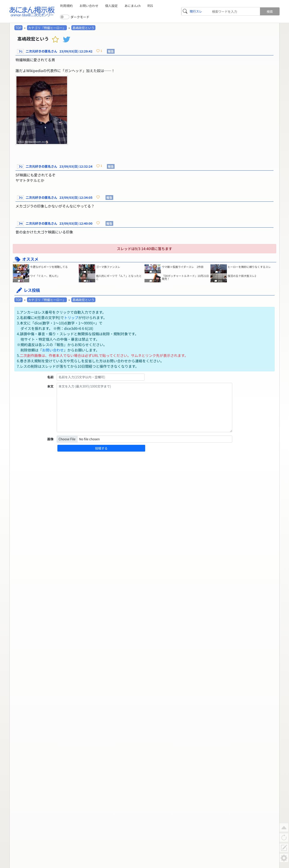Open top breadcrumb カテゴリ『特撮ヒーロー』

(x=47, y=28)
